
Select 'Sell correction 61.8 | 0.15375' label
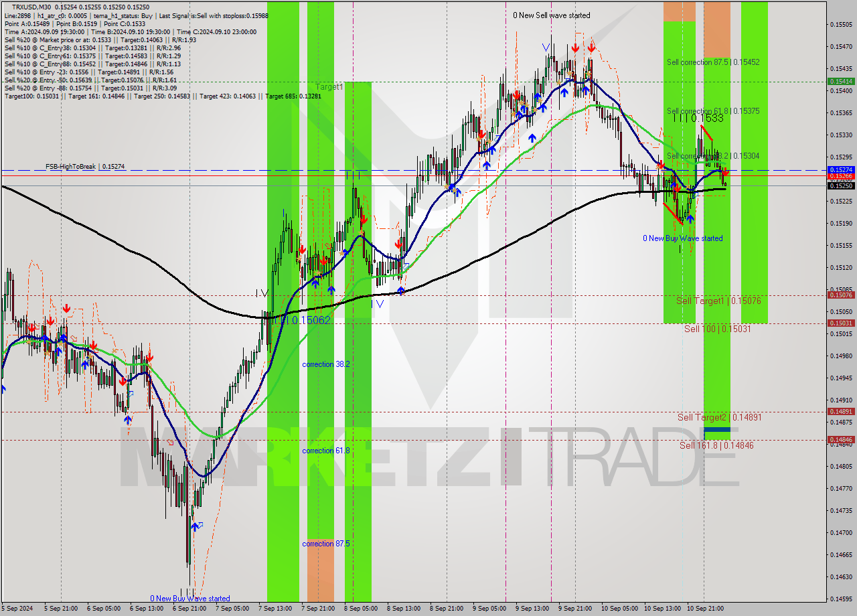click(x=713, y=111)
